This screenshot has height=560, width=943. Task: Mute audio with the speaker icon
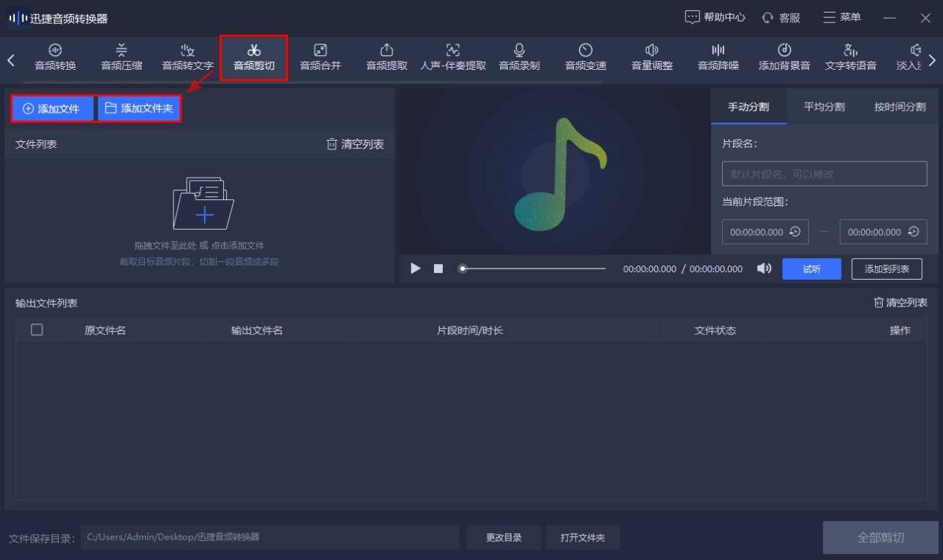(764, 268)
